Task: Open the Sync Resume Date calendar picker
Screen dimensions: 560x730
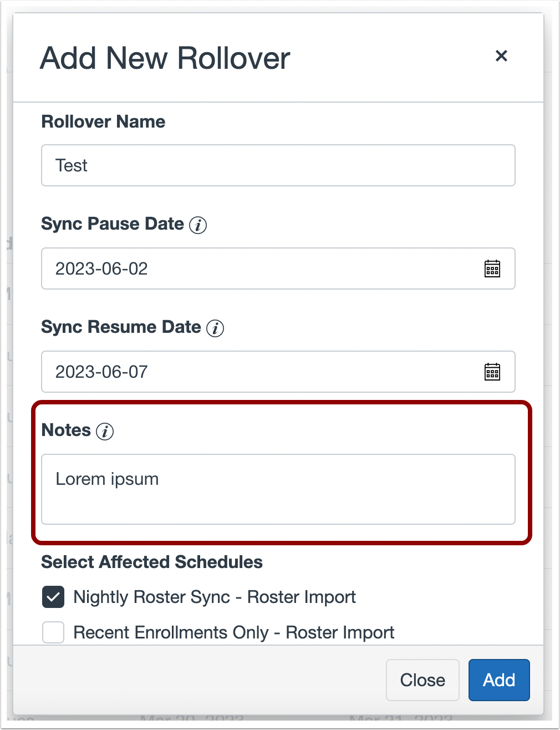Action: (492, 372)
